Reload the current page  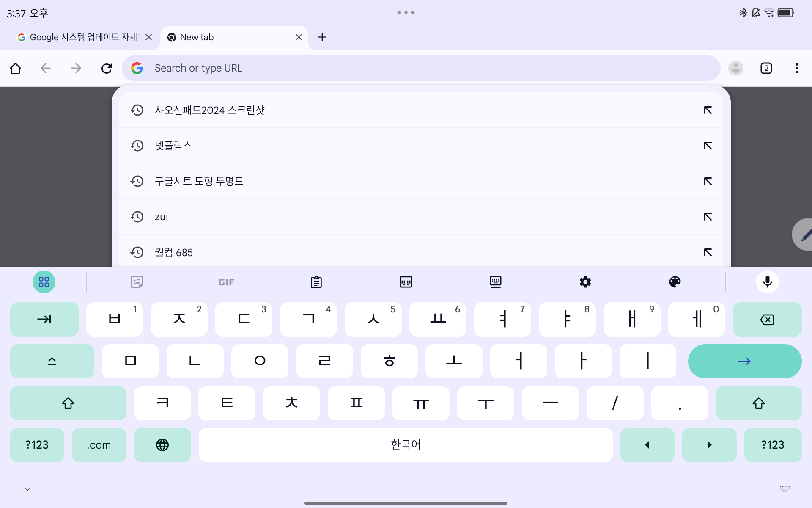(x=107, y=68)
